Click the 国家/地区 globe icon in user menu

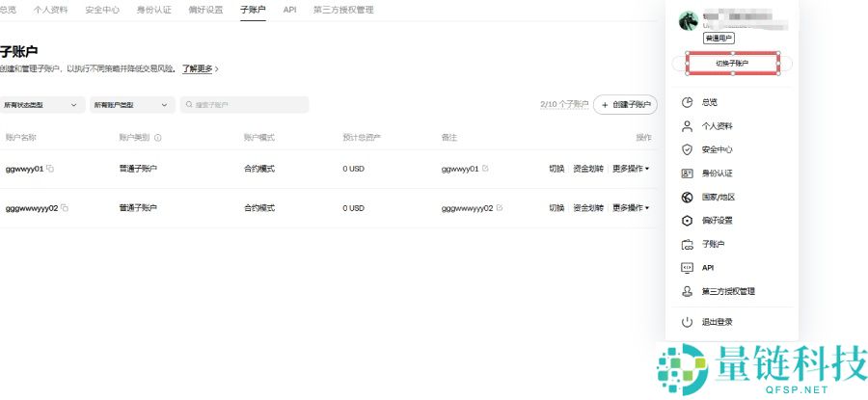(x=687, y=197)
